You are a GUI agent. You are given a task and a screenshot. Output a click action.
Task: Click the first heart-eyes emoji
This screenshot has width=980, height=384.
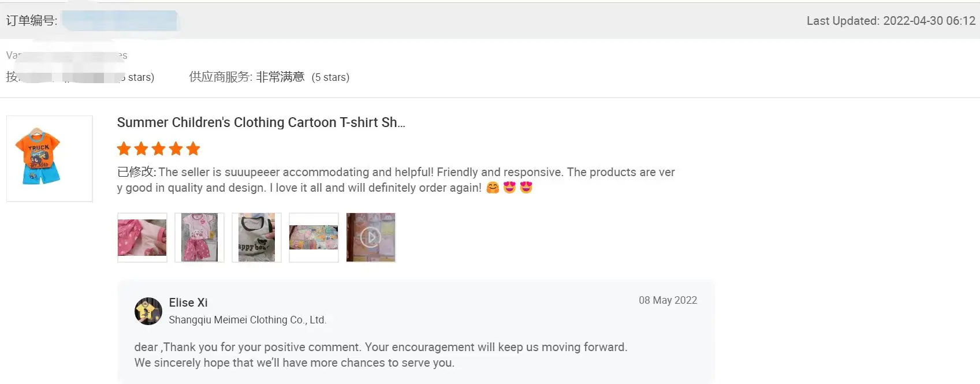(x=509, y=188)
